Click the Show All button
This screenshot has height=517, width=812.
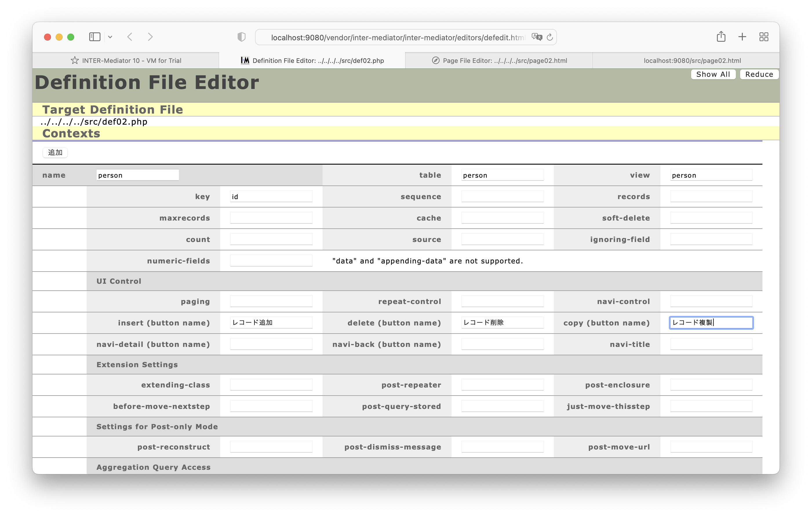point(713,74)
